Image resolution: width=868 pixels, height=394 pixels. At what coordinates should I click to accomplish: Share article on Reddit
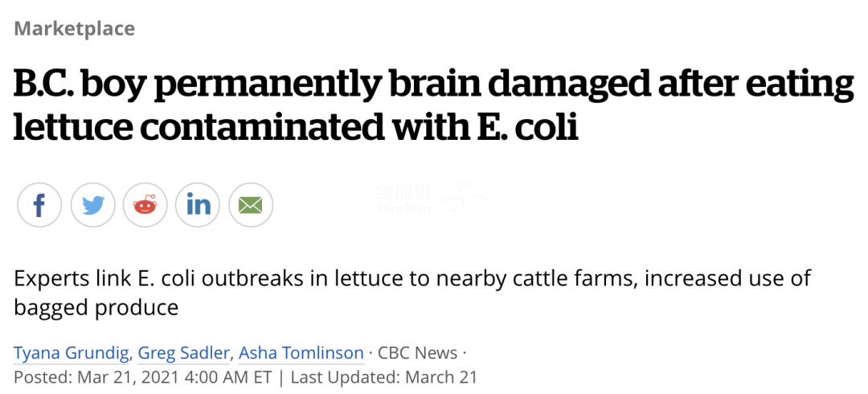(145, 205)
